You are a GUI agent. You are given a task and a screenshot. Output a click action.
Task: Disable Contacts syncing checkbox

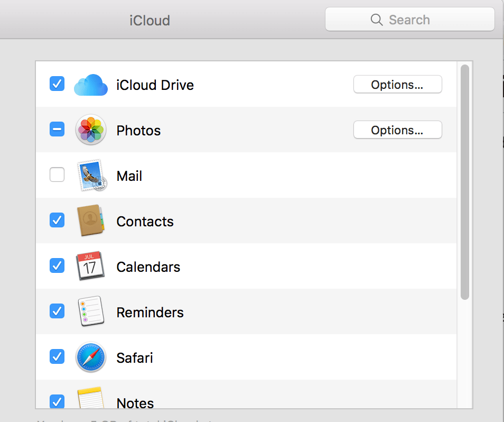[57, 220]
